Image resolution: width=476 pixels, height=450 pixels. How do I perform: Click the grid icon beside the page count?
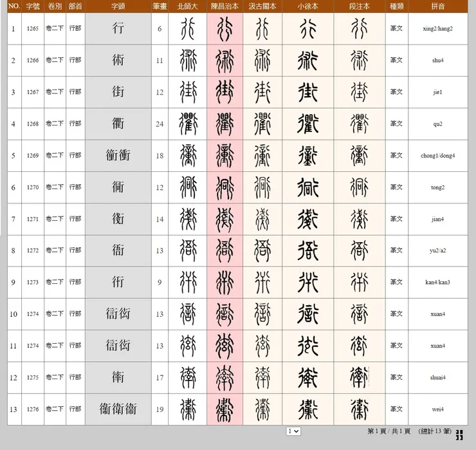pos(459,435)
